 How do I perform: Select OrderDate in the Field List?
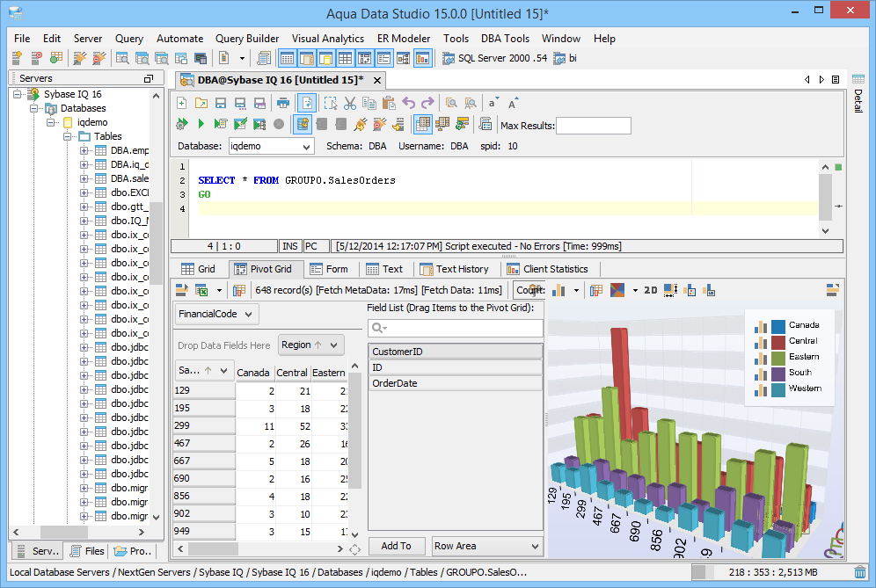[456, 383]
